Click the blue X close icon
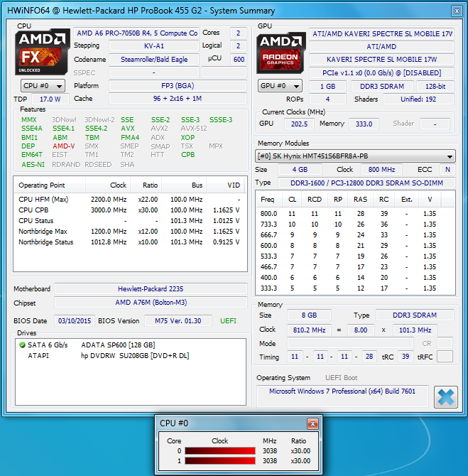 446,396
